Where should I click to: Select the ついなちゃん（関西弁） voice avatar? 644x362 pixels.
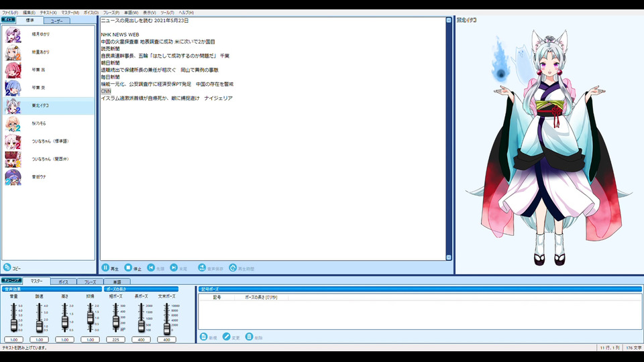pos(13,160)
